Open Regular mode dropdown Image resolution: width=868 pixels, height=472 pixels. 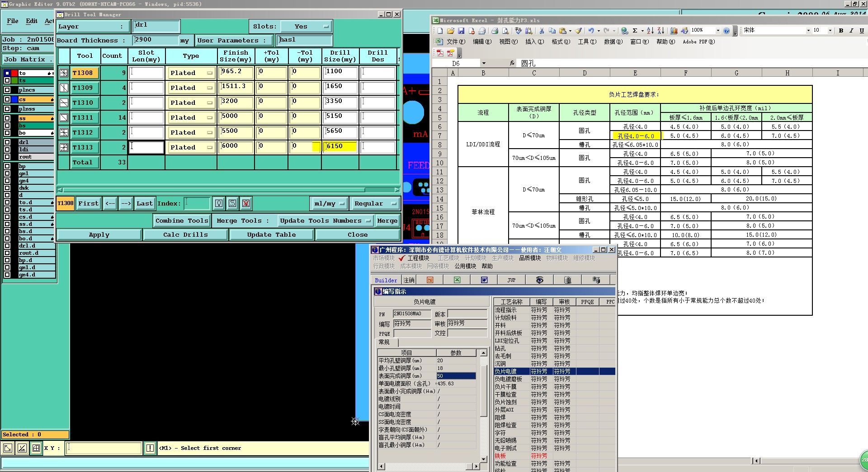375,203
